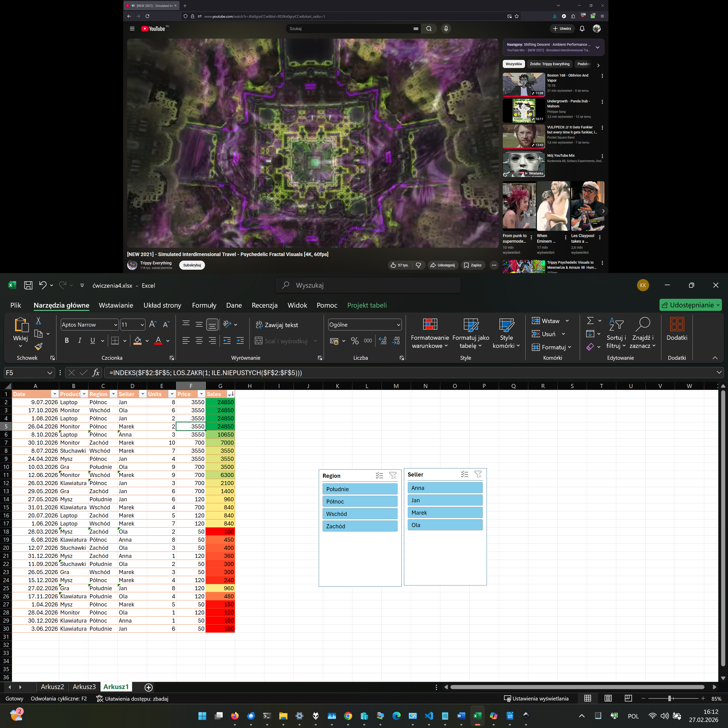728x728 pixels.
Task: Click the Fill Color bucket icon
Action: point(138,341)
